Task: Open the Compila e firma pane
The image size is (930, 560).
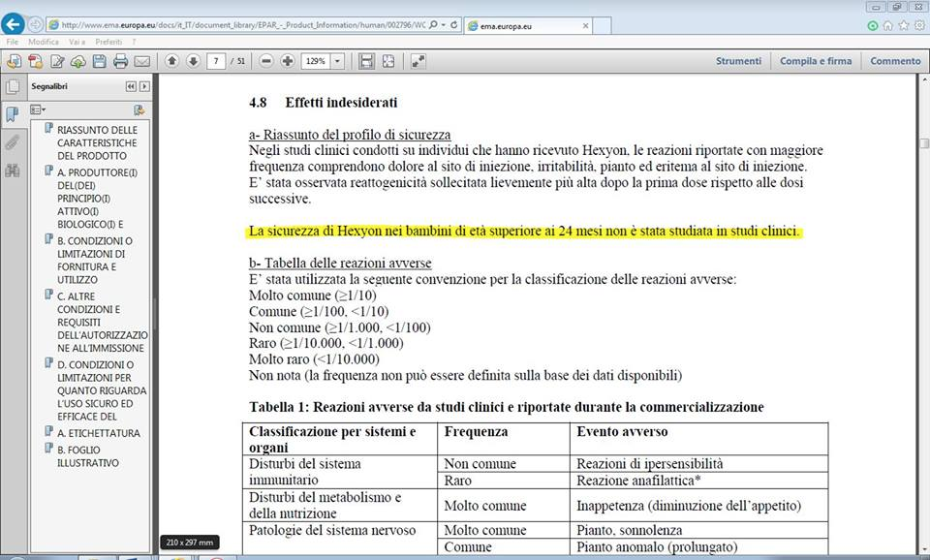Action: tap(816, 60)
